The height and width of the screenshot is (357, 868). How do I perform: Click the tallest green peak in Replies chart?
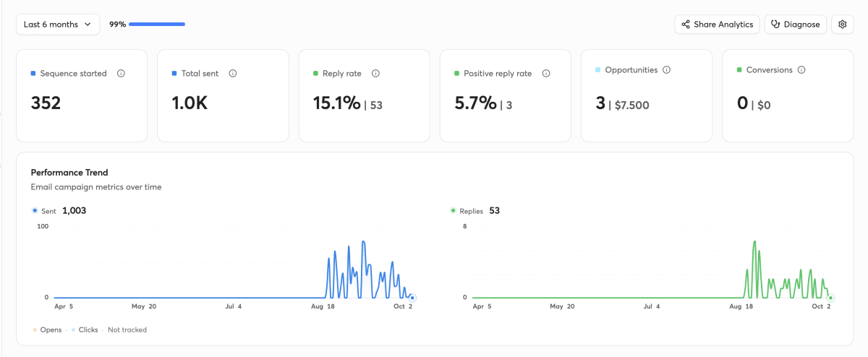(x=754, y=242)
